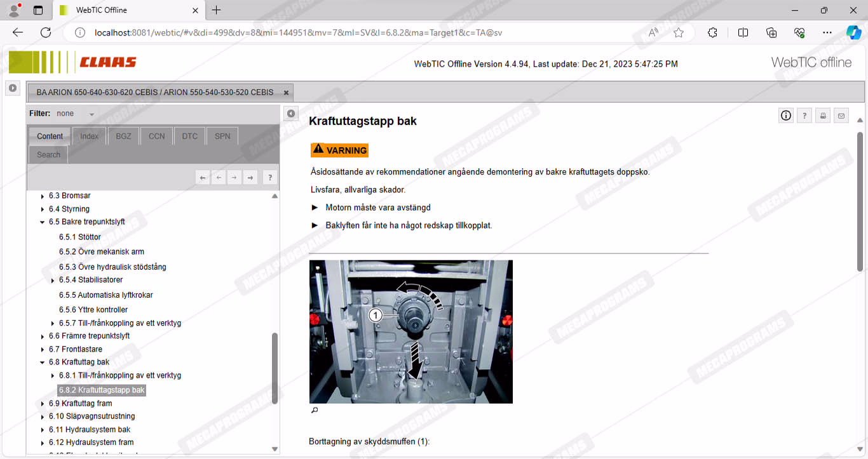Click the envelope mail icon
868x459 pixels.
[x=841, y=116]
